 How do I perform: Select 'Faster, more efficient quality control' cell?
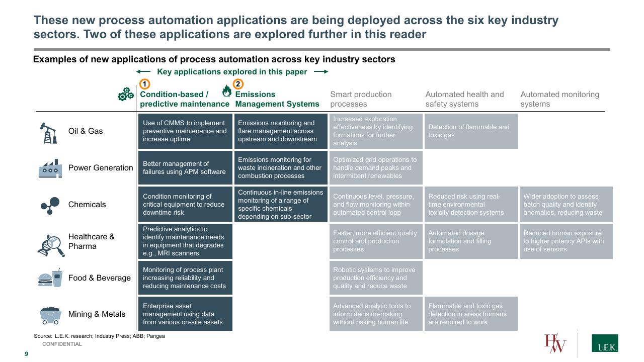pyautogui.click(x=376, y=241)
